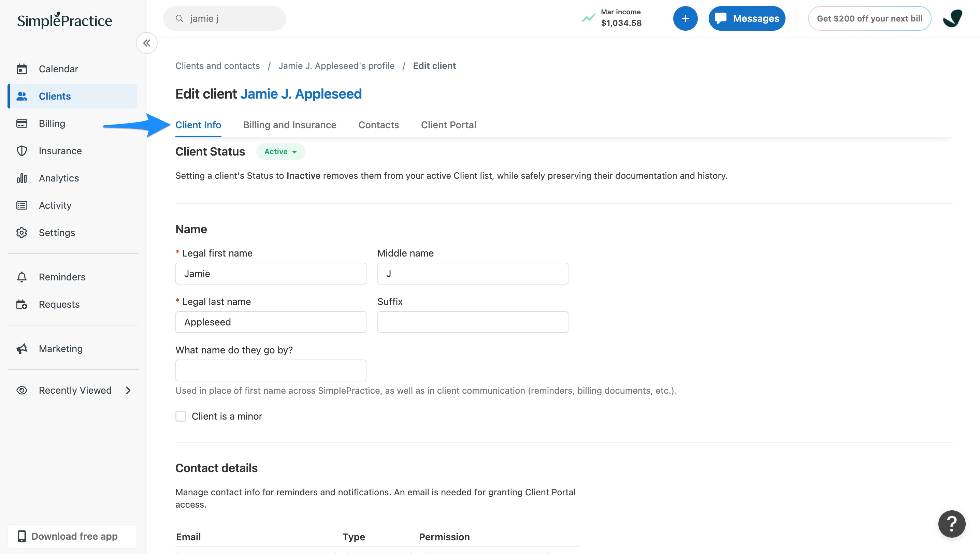Open the Requests calendar-plus icon

(22, 304)
